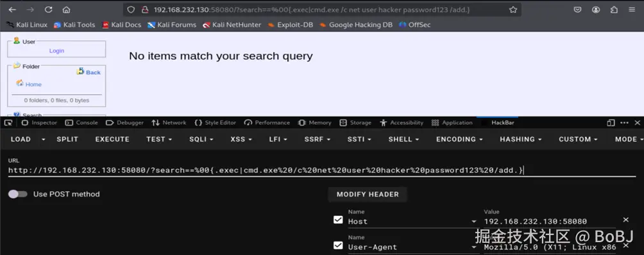This screenshot has height=255, width=644.
Task: Open the SHELL dropdown menu
Action: (403, 140)
